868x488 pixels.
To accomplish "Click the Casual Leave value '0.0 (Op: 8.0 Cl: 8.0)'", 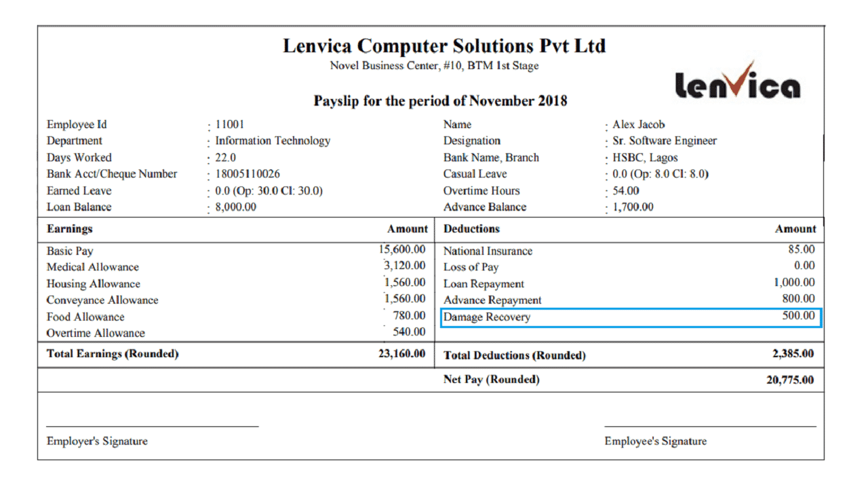I will click(660, 174).
